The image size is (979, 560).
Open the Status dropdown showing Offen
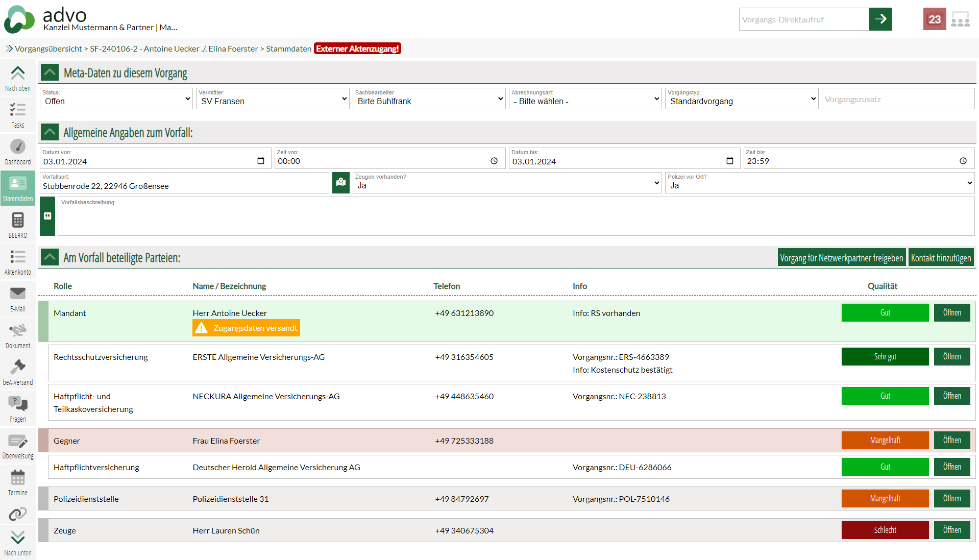pos(116,99)
